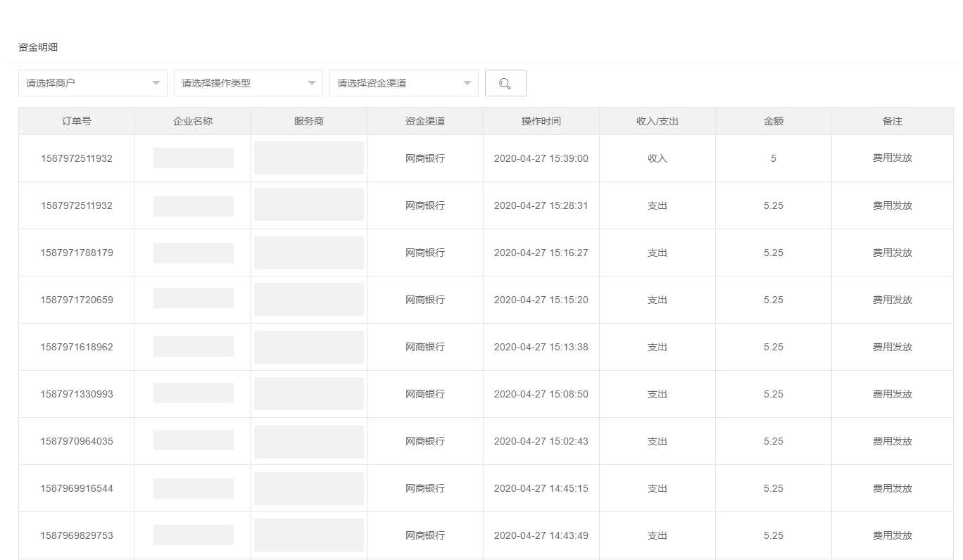This screenshot has width=963, height=560.
Task: Click 费用发放 in the order 1587969916544 row
Action: [893, 488]
